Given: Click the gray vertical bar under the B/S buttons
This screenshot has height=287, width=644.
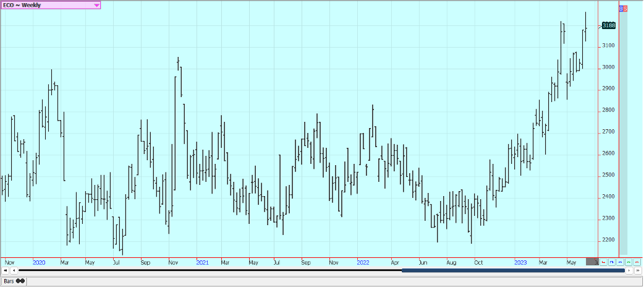Looking at the screenshot, I should [x=623, y=133].
